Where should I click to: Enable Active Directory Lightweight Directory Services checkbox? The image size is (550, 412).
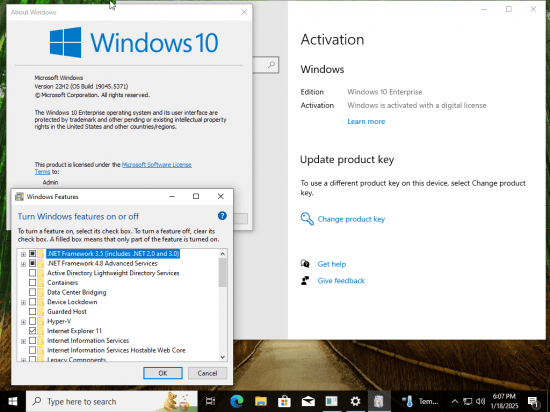32,273
